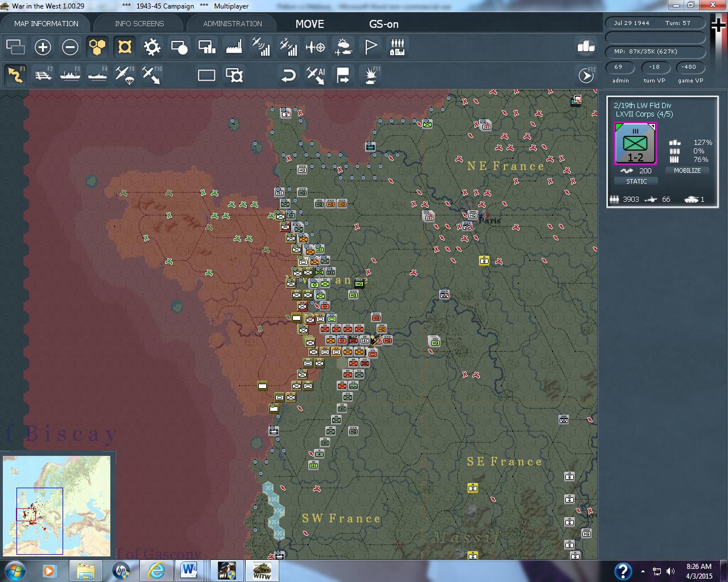The image size is (728, 582).
Task: Click Paris on the map
Action: [490, 221]
